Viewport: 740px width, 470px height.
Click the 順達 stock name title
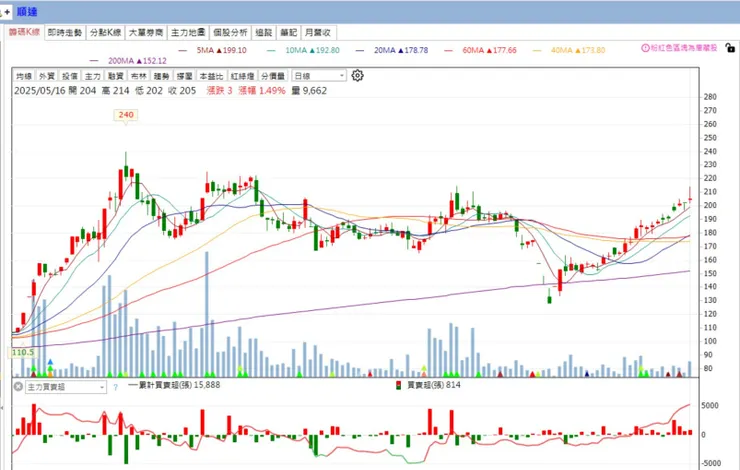[x=27, y=12]
